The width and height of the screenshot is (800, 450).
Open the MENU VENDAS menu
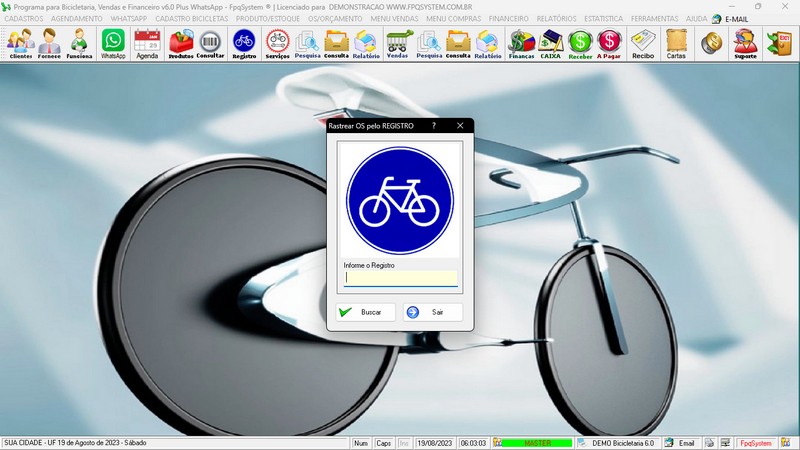[x=394, y=18]
